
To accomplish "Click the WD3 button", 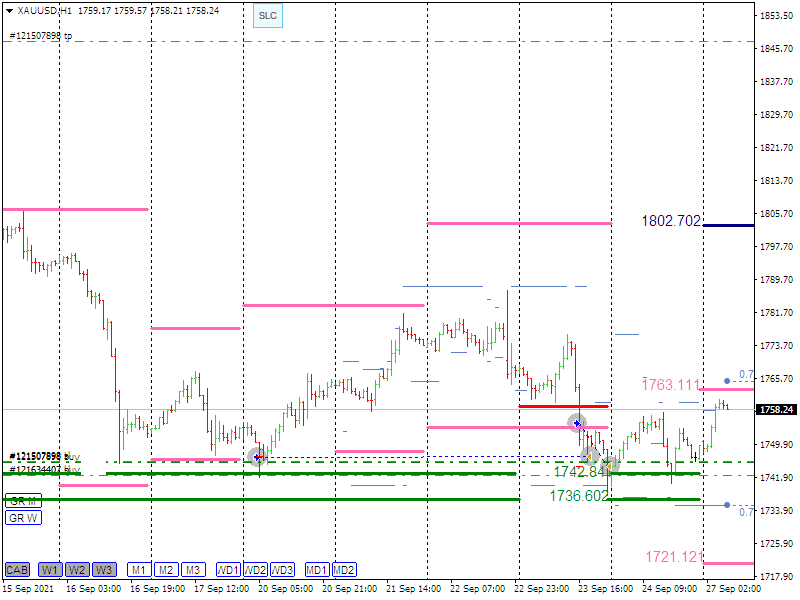I will click(283, 570).
